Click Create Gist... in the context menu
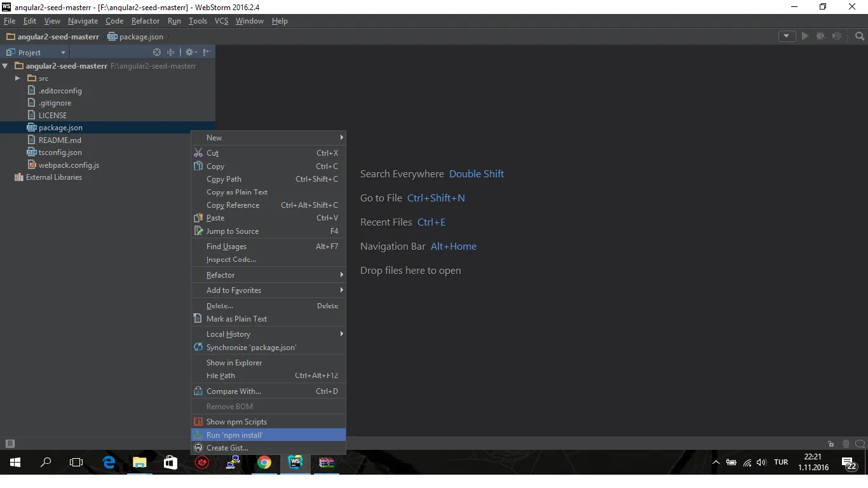The height and width of the screenshot is (488, 868). (227, 448)
